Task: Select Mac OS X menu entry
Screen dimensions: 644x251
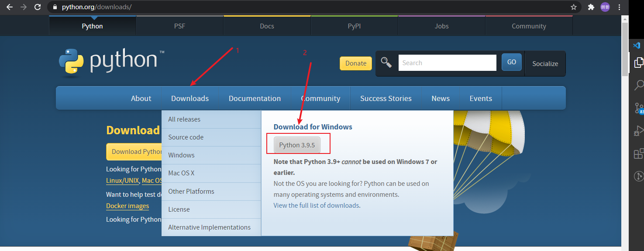Action: (211, 173)
